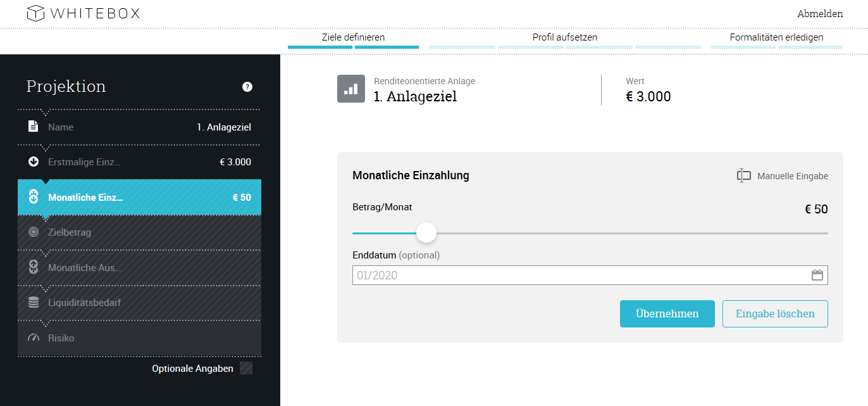
Task: Click the bar chart icon beside 1. Anlageziel
Action: click(351, 89)
